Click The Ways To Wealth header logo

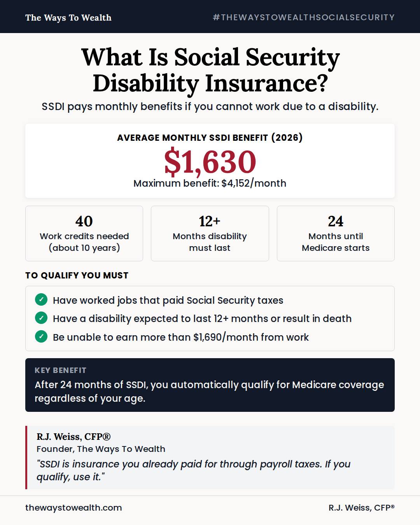click(x=68, y=18)
